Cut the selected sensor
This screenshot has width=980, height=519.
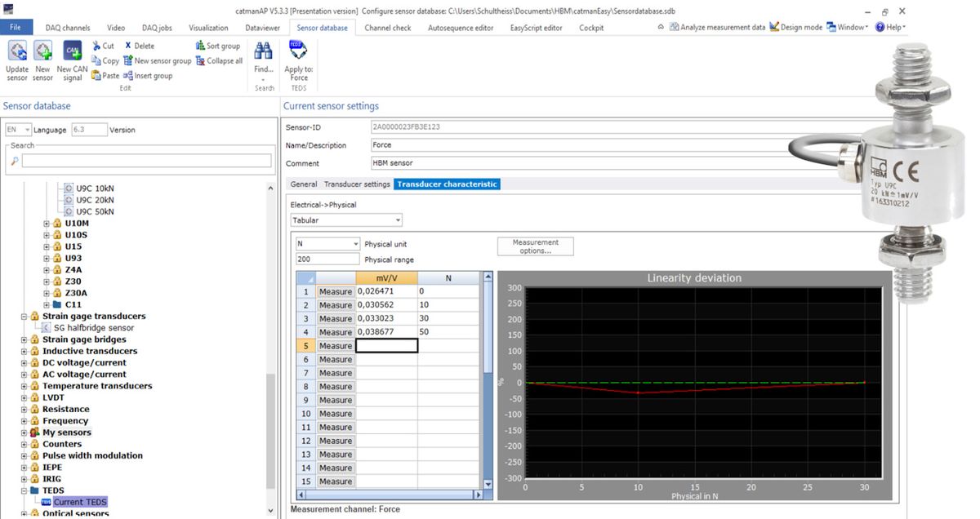103,46
